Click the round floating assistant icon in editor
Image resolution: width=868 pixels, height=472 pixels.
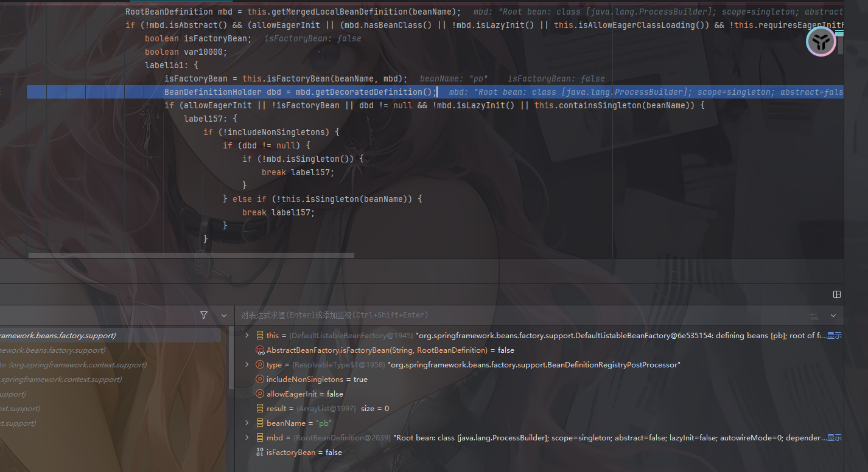tap(821, 42)
